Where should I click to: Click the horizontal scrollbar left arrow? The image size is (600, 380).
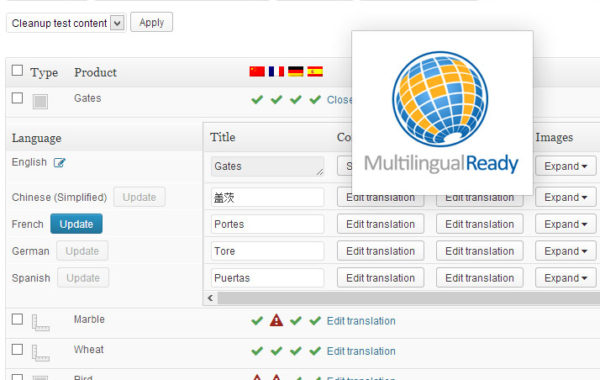210,298
